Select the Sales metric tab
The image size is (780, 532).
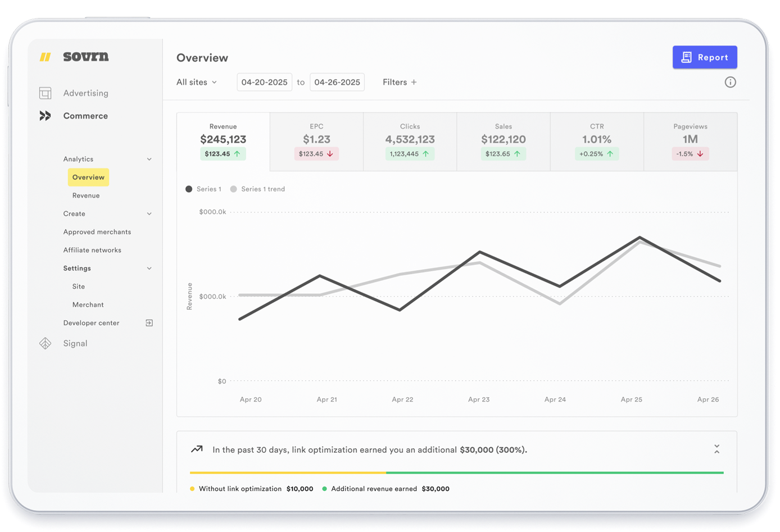pyautogui.click(x=504, y=142)
